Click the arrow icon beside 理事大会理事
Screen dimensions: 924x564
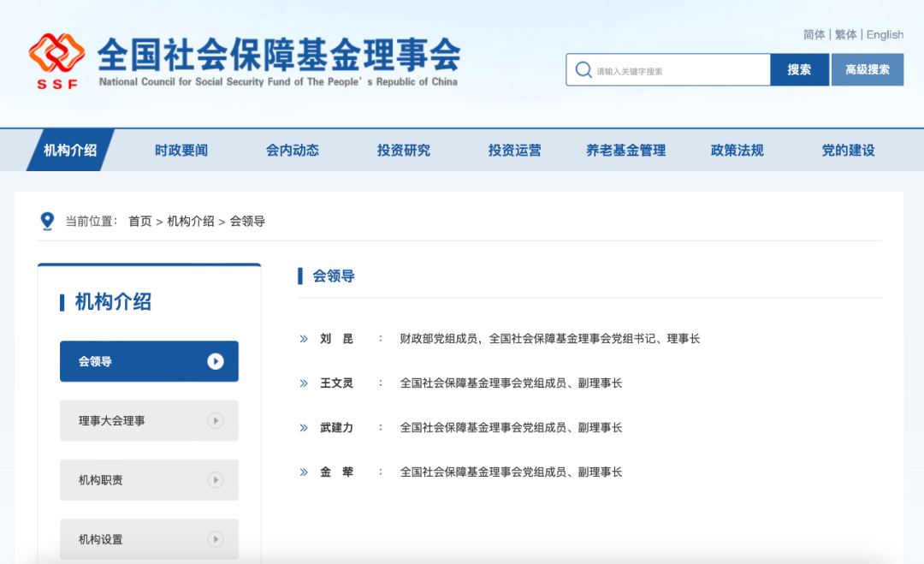pyautogui.click(x=216, y=420)
